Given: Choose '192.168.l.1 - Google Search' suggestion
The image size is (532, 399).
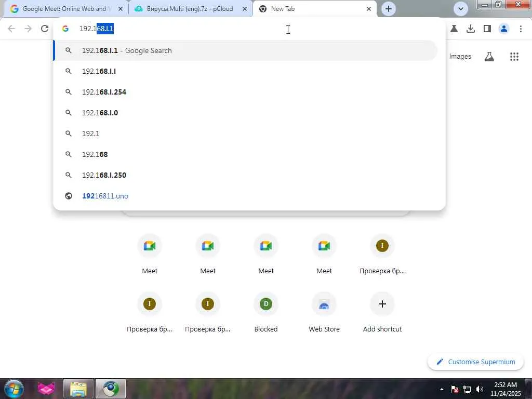Looking at the screenshot, I should 246,50.
